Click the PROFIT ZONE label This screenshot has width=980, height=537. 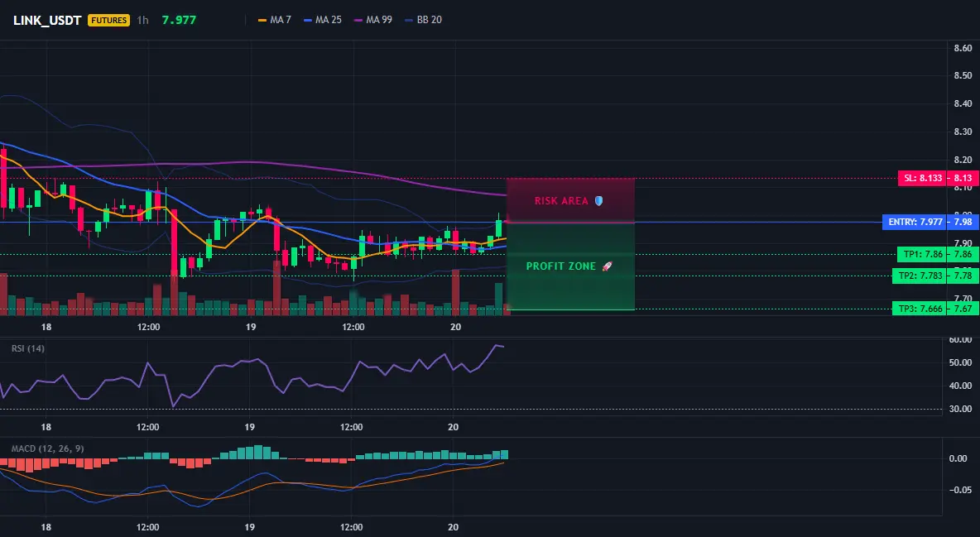pos(560,266)
